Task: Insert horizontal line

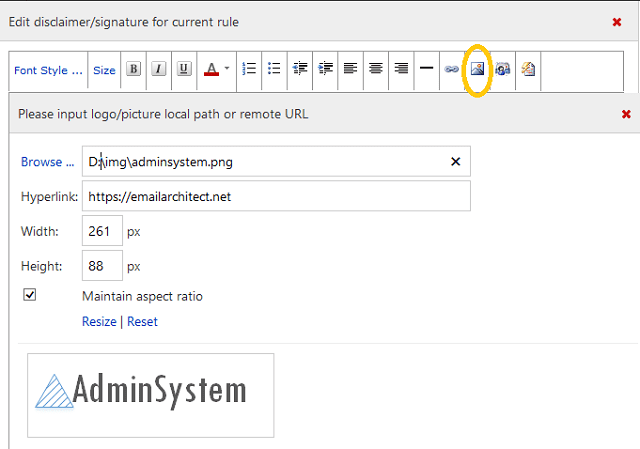Action: point(427,68)
